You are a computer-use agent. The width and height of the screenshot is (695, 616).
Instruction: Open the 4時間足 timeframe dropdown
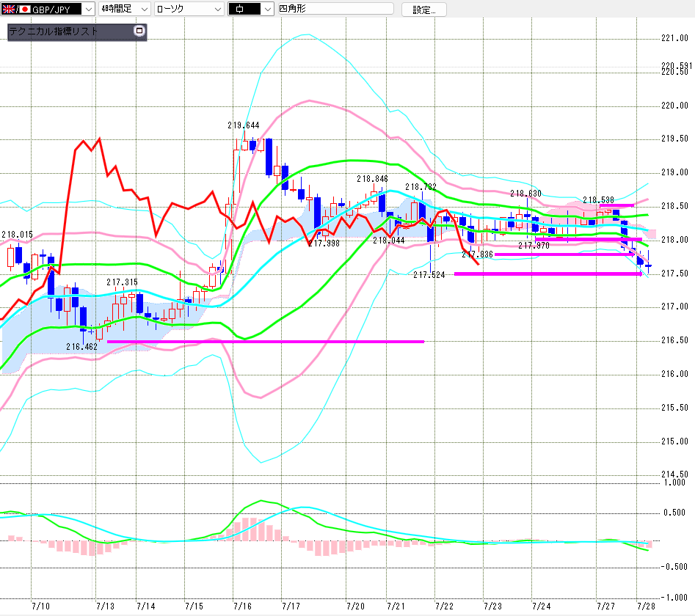[125, 9]
